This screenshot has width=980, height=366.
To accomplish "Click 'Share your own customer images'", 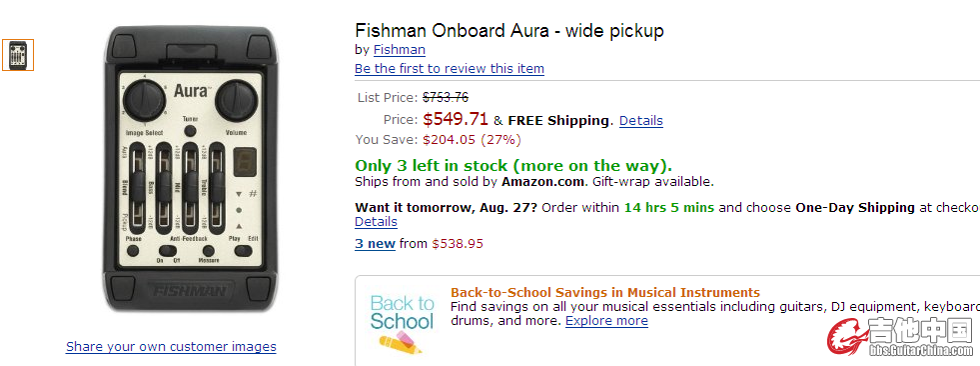I will 171,346.
